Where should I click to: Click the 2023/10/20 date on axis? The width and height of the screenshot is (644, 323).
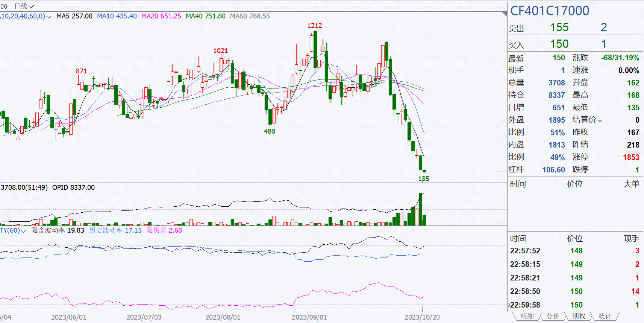pos(422,317)
